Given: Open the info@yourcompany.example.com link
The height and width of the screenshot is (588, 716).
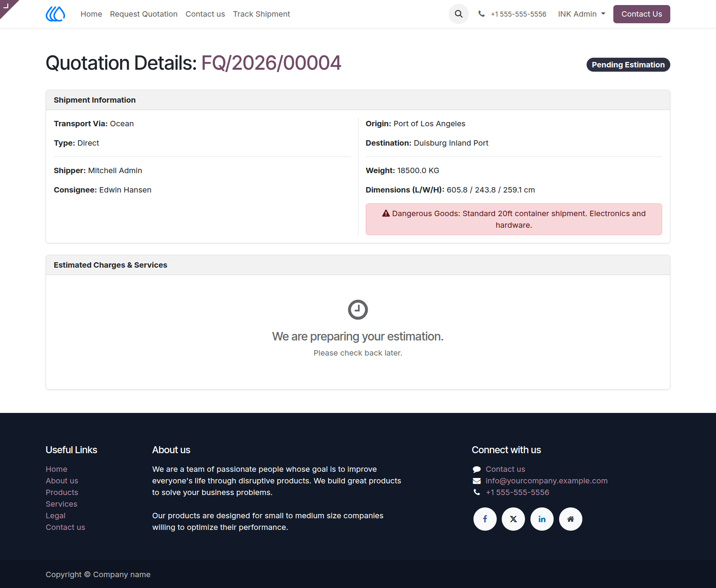Looking at the screenshot, I should (547, 481).
